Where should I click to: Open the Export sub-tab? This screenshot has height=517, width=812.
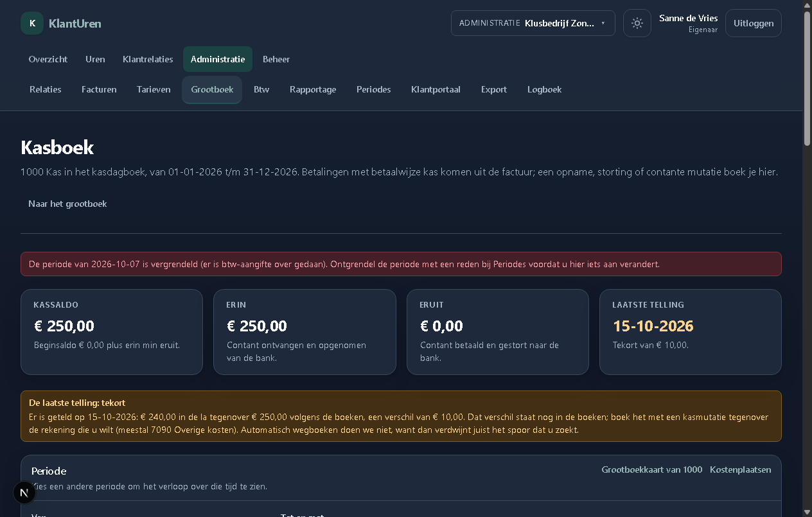pos(494,90)
